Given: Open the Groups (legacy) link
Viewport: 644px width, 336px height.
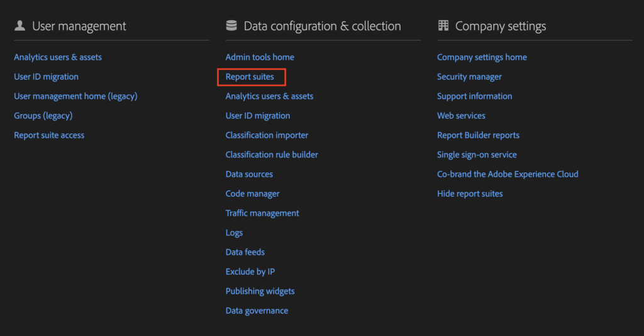Looking at the screenshot, I should pos(43,116).
